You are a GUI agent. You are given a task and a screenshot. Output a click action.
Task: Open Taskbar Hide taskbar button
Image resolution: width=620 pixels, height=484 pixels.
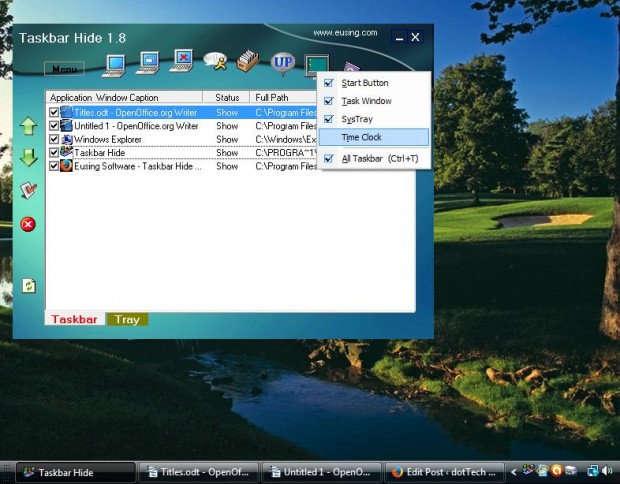76,472
